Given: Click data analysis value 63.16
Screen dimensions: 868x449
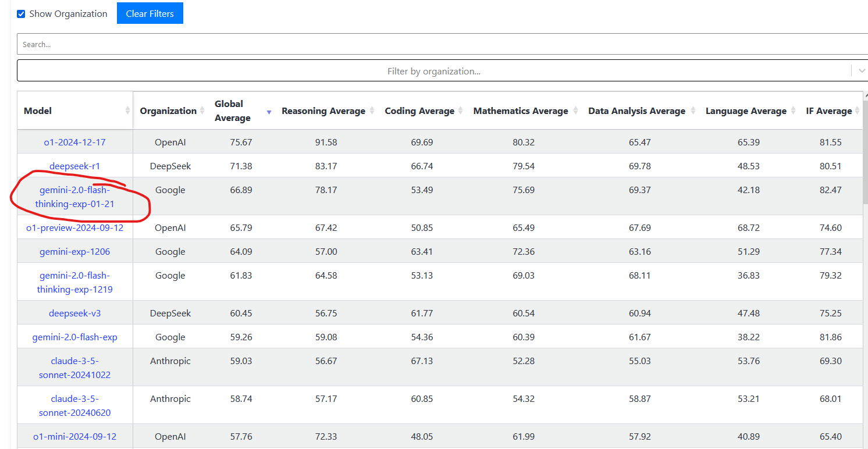Looking at the screenshot, I should point(640,251).
